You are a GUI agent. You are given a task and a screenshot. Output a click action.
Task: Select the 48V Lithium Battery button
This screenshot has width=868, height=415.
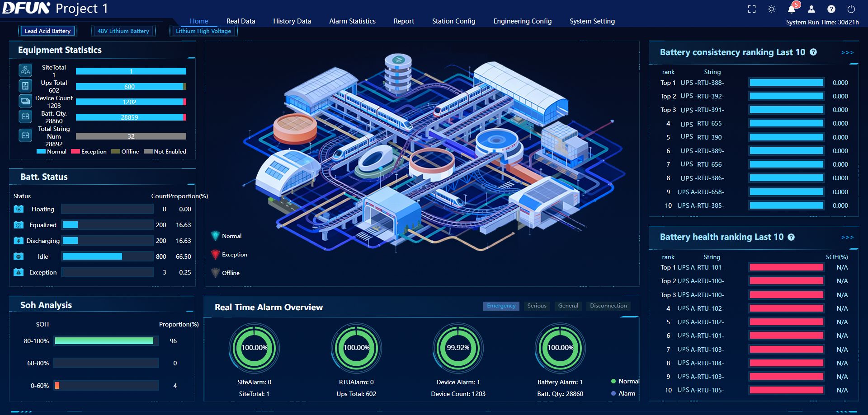[123, 31]
